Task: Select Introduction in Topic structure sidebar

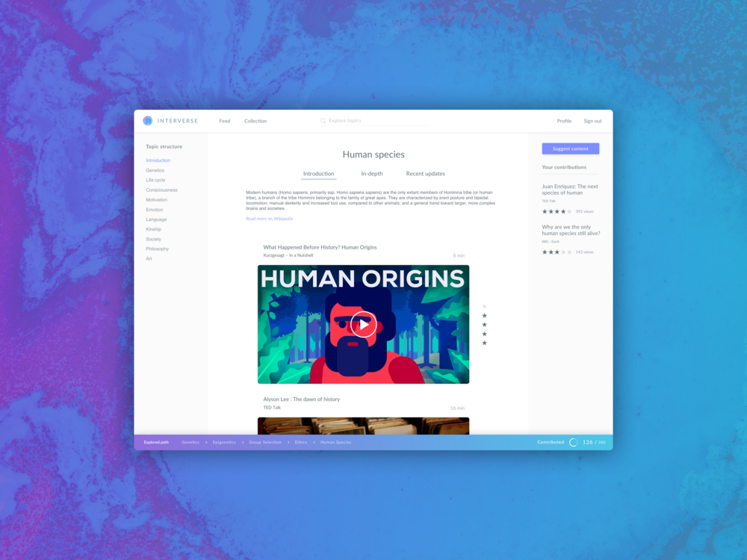Action: 158,161
